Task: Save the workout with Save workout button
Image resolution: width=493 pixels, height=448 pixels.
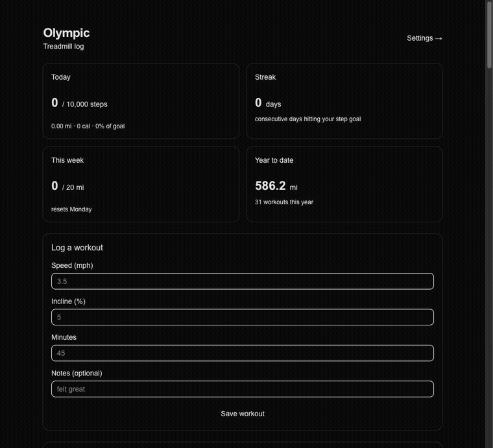Action: click(x=243, y=414)
